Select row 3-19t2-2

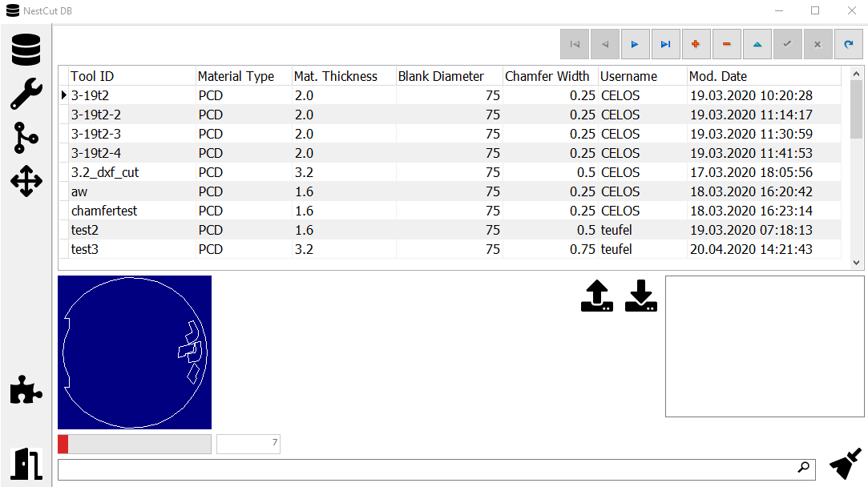pyautogui.click(x=450, y=115)
